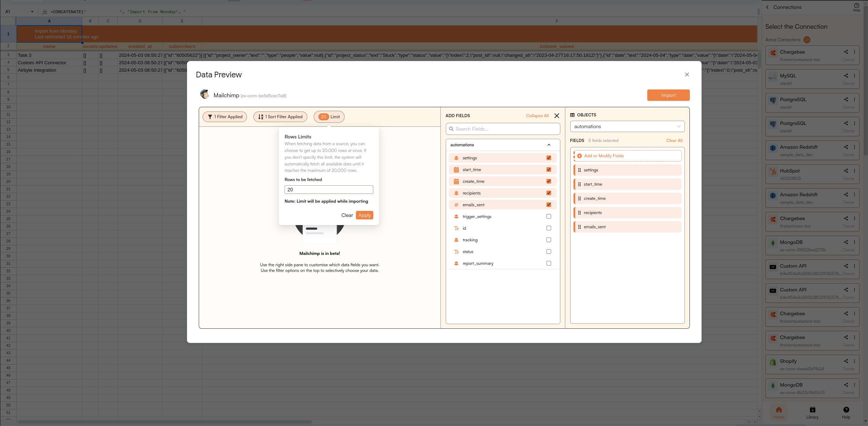868x426 pixels.
Task: Click Home icon in bottom navigation
Action: (x=779, y=410)
